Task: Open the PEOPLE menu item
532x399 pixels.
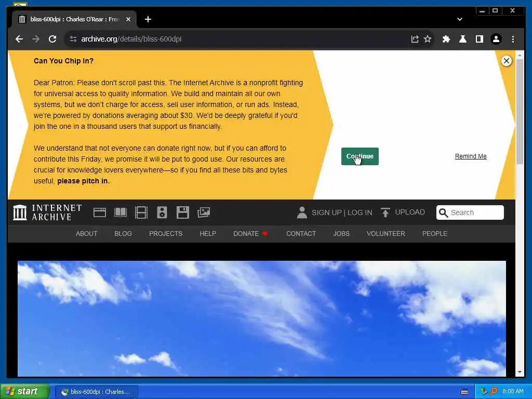Action: pyautogui.click(x=435, y=234)
